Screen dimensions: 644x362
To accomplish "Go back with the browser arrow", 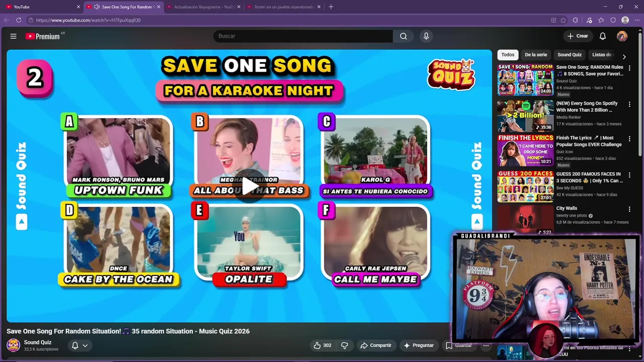I will point(7,20).
